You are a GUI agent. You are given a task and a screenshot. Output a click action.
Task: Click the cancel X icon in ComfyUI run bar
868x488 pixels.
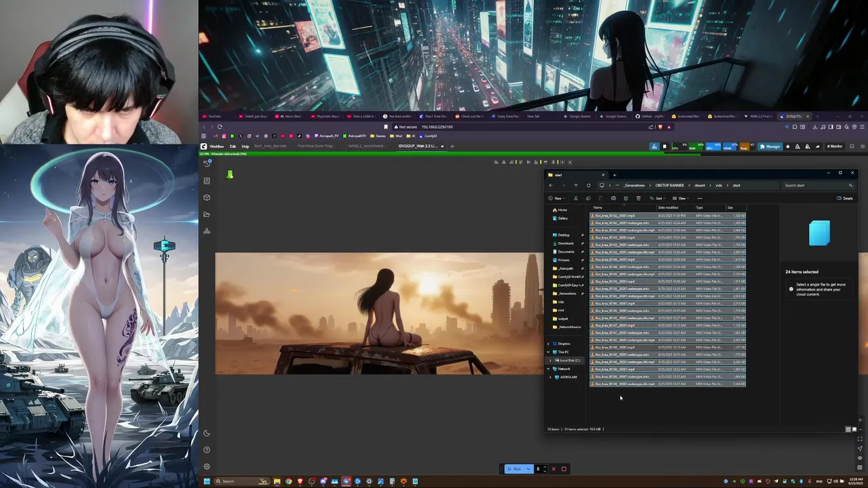click(x=553, y=469)
